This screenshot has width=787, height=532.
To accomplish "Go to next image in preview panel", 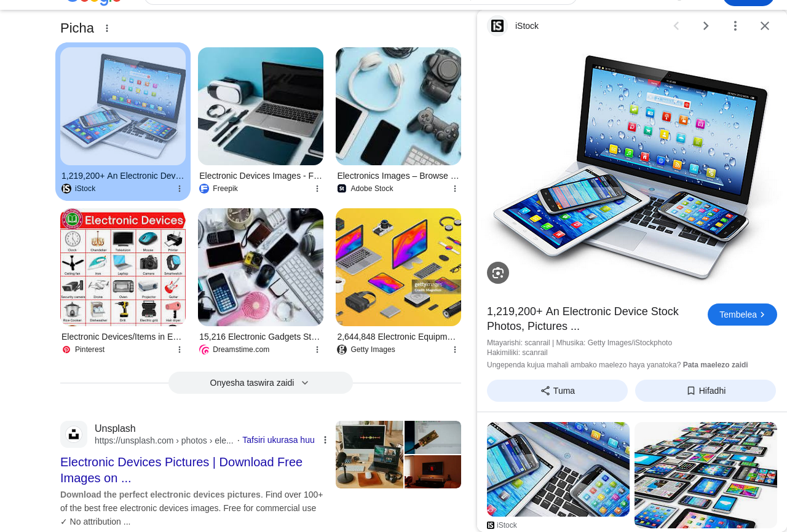I will [706, 26].
